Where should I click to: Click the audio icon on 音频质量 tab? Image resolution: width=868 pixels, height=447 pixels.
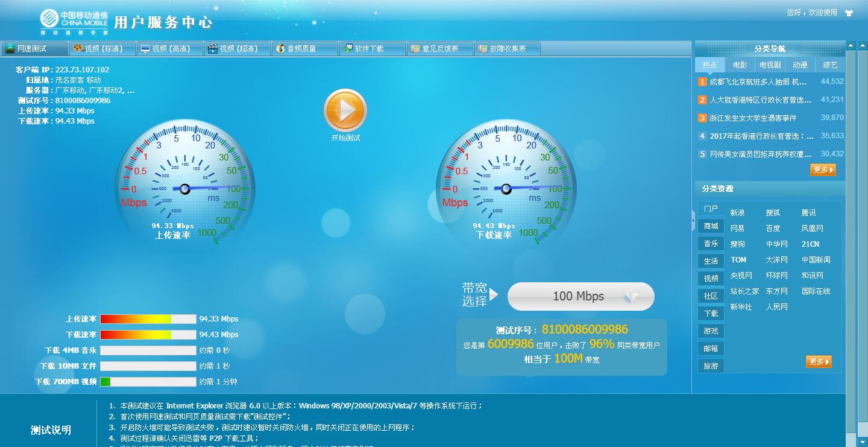click(x=280, y=49)
